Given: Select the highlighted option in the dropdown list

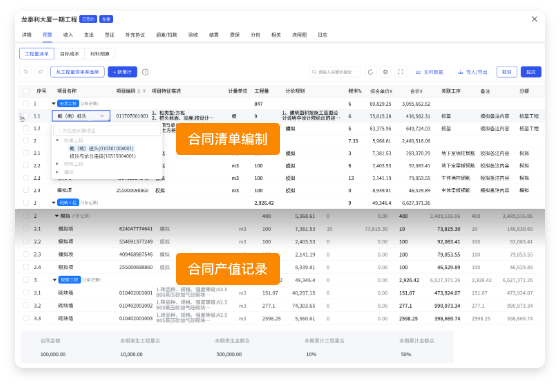Looking at the screenshot, I should pos(101,148).
